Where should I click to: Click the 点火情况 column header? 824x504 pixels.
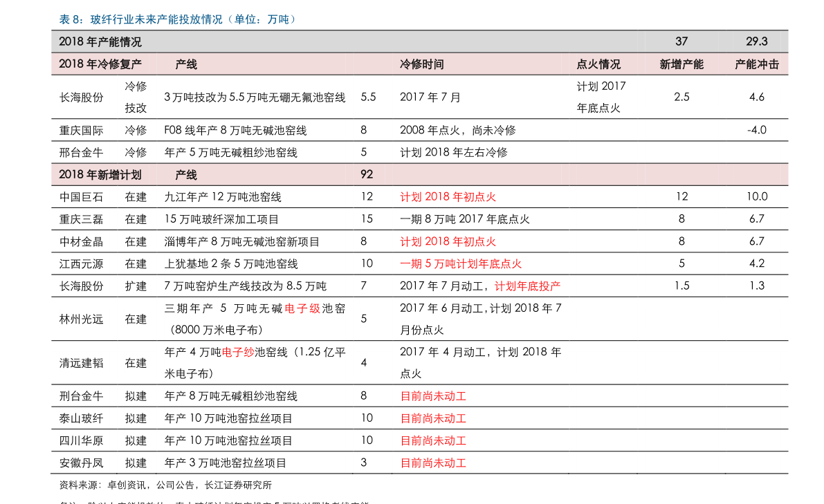pyautogui.click(x=598, y=64)
